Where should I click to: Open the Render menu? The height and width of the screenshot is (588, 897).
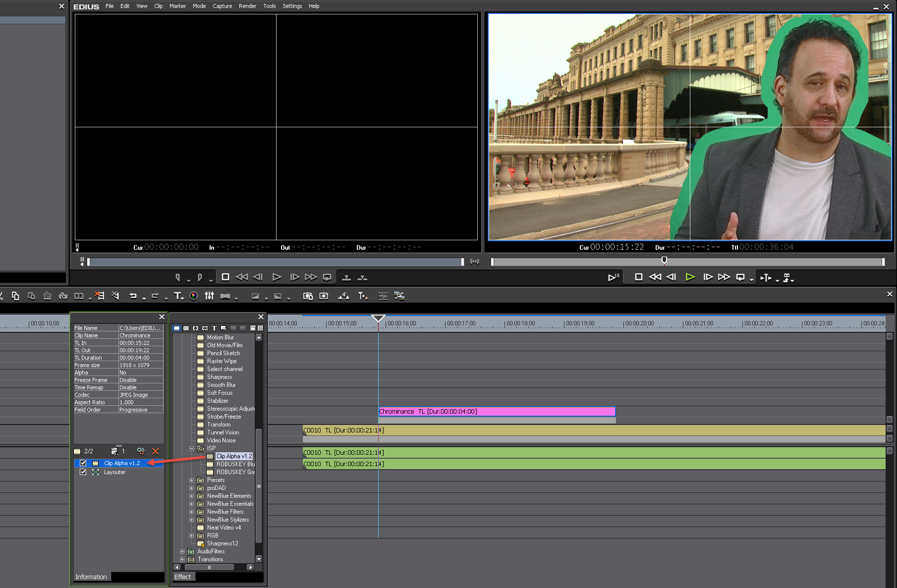coord(247,6)
